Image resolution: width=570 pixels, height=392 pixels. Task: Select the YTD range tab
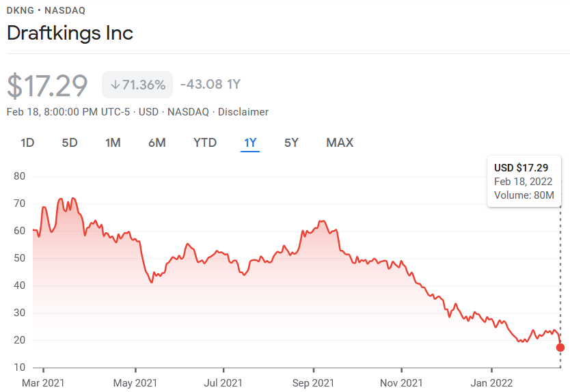click(x=205, y=143)
